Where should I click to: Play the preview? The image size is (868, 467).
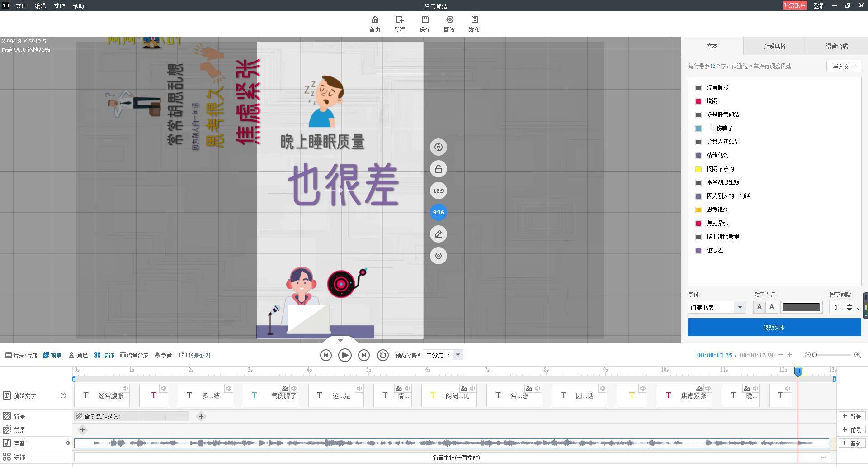click(x=344, y=355)
